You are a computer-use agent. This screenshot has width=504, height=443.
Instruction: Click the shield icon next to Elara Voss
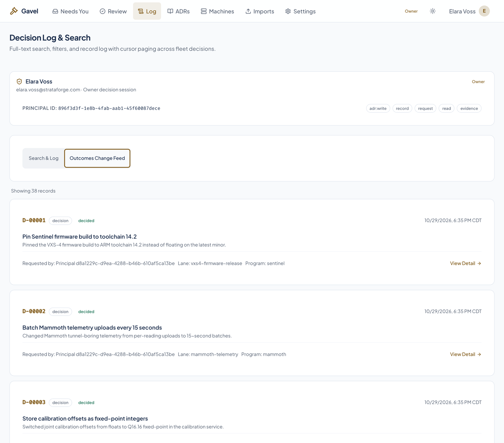tap(19, 82)
